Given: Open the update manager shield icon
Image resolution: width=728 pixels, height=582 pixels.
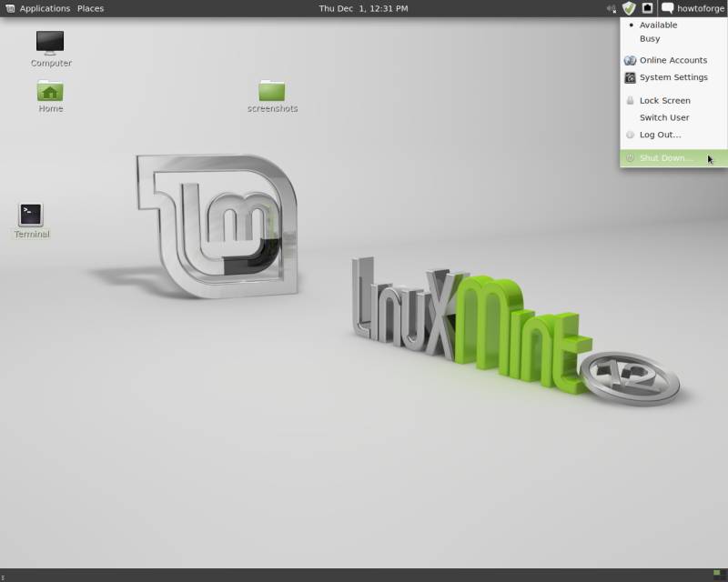Looking at the screenshot, I should [x=629, y=8].
